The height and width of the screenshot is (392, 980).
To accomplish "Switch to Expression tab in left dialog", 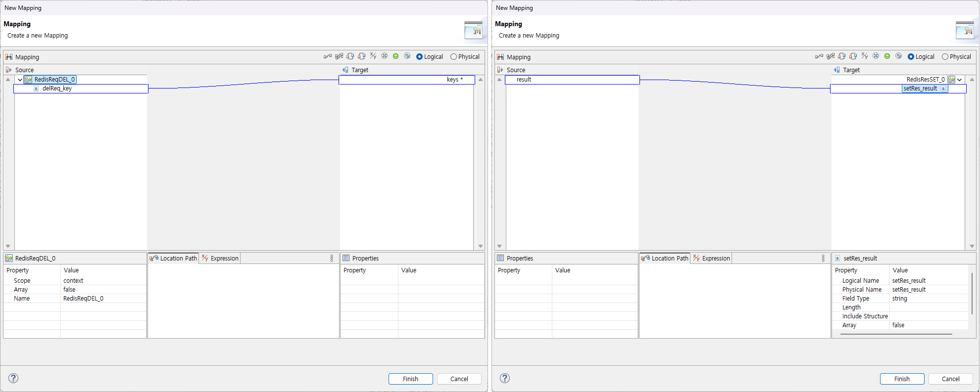I will coord(220,259).
